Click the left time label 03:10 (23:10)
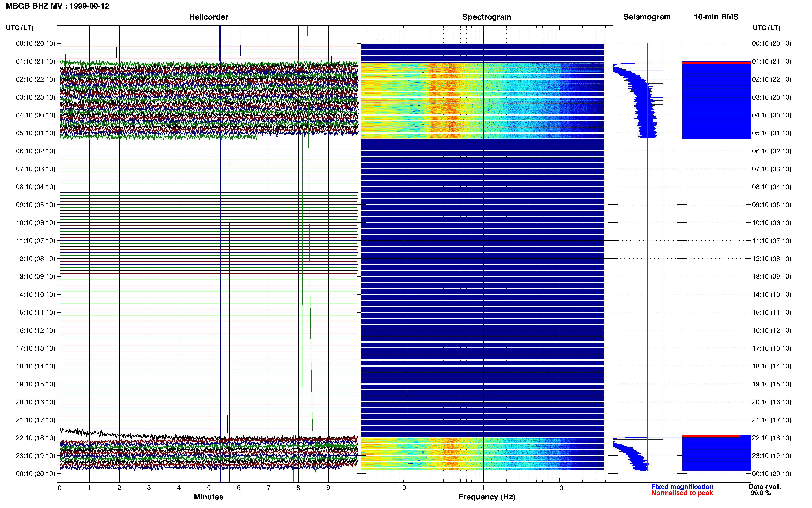Screen dimensions: 812x508 [x=36, y=97]
